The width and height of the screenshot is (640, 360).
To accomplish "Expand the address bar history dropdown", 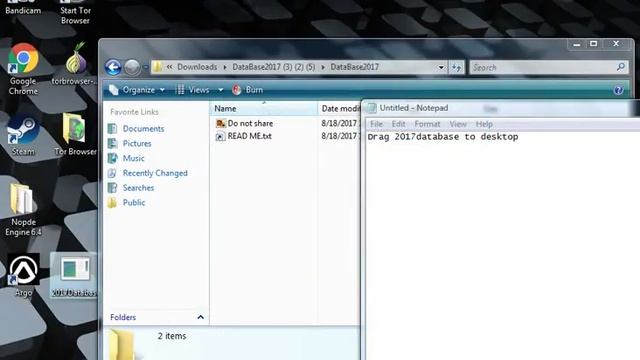I will (441, 67).
